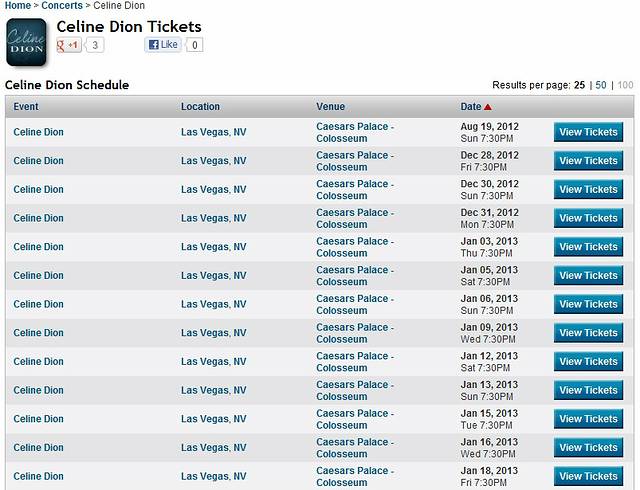The image size is (640, 490).
Task: View tickets for Dec 28, 2012 show
Action: 588,161
